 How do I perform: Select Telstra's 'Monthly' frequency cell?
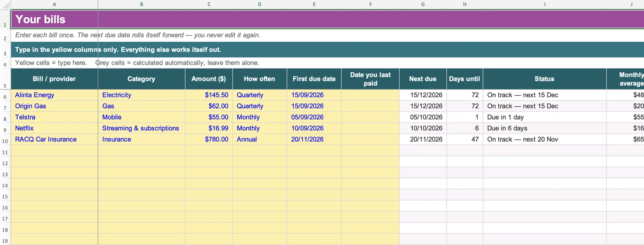260,117
